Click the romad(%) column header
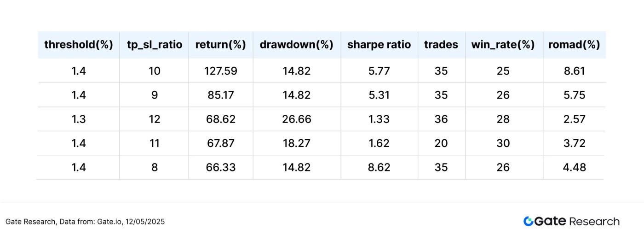The width and height of the screenshot is (644, 241). (574, 45)
